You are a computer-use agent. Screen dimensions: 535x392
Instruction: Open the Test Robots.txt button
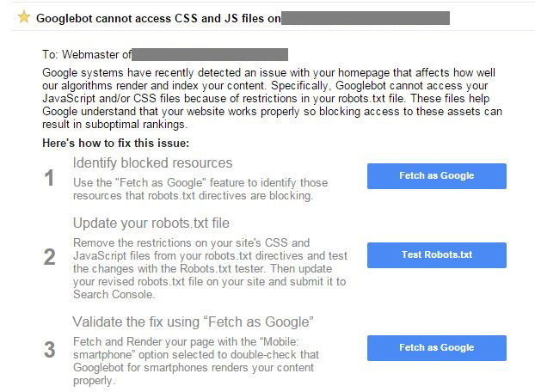437,255
